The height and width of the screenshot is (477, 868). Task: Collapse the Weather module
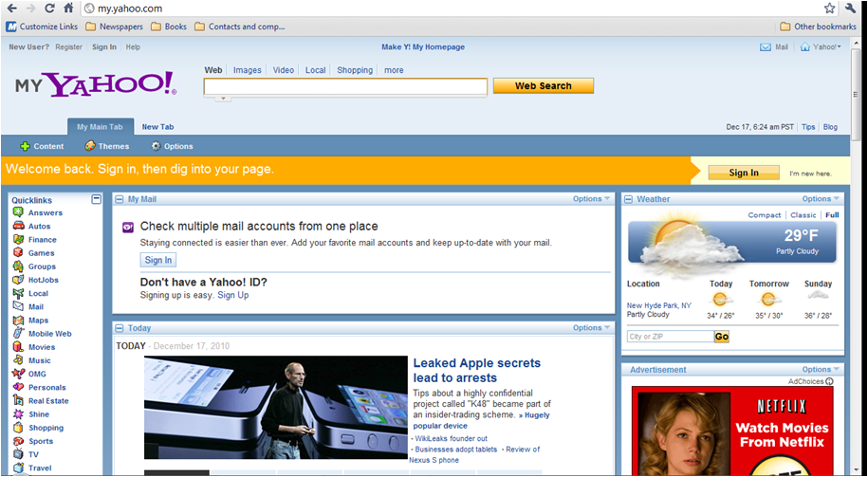(x=627, y=199)
